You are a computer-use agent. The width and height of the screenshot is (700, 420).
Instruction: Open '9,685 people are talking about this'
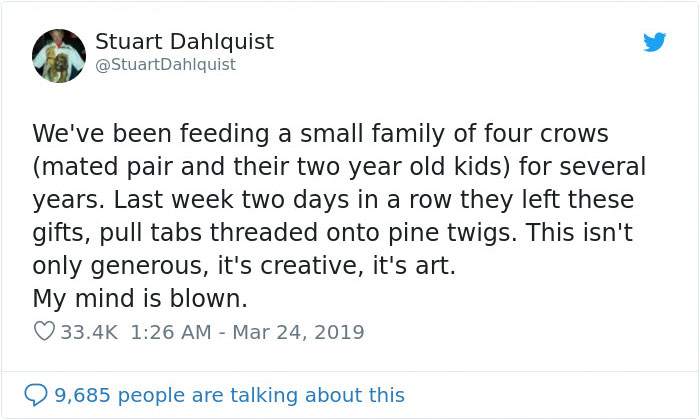click(229, 395)
